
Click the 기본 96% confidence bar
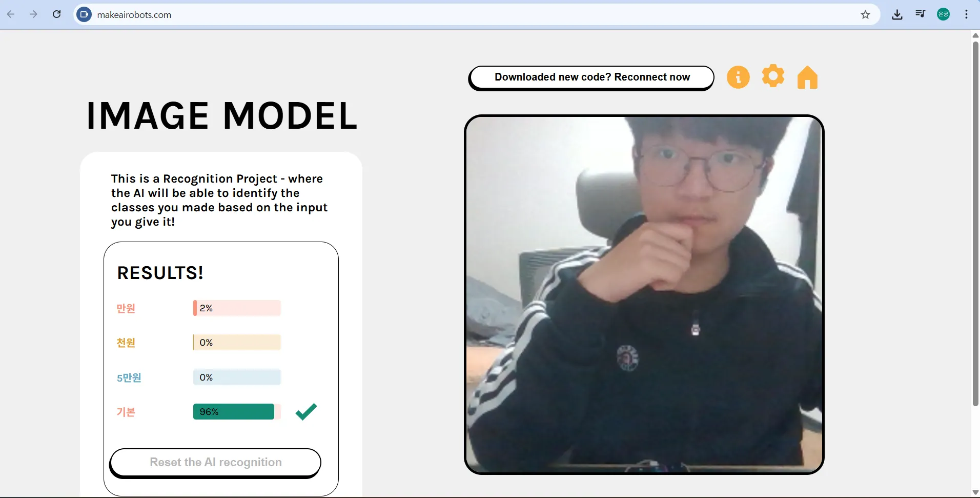[x=237, y=412]
